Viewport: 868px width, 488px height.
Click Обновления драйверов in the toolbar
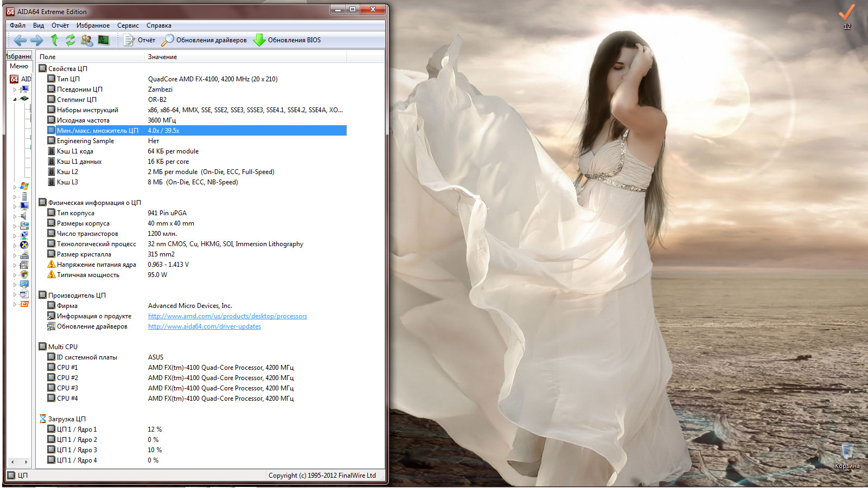point(205,40)
